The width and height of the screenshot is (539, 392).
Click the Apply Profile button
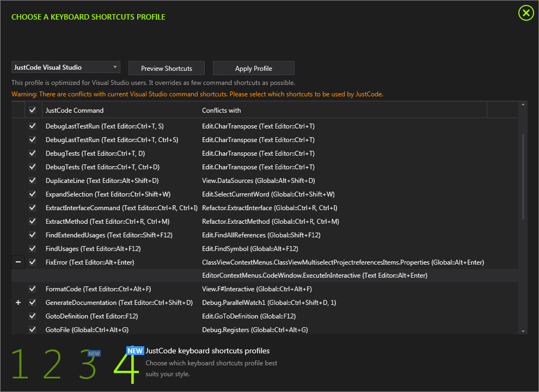(x=253, y=68)
